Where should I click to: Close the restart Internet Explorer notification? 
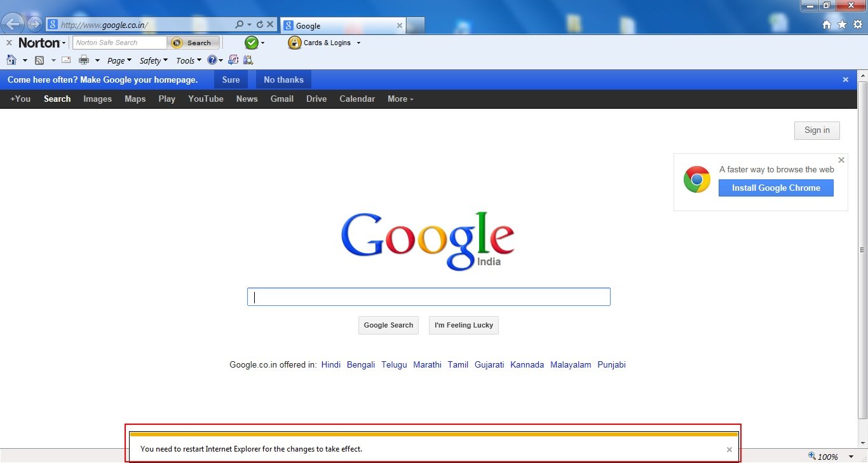[x=729, y=450]
